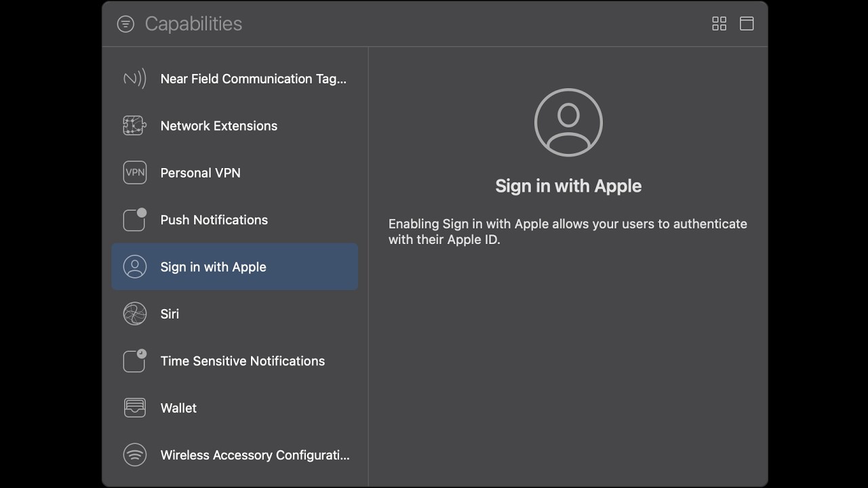
Task: Click the Sign in with Apple person icon in list
Action: (134, 266)
